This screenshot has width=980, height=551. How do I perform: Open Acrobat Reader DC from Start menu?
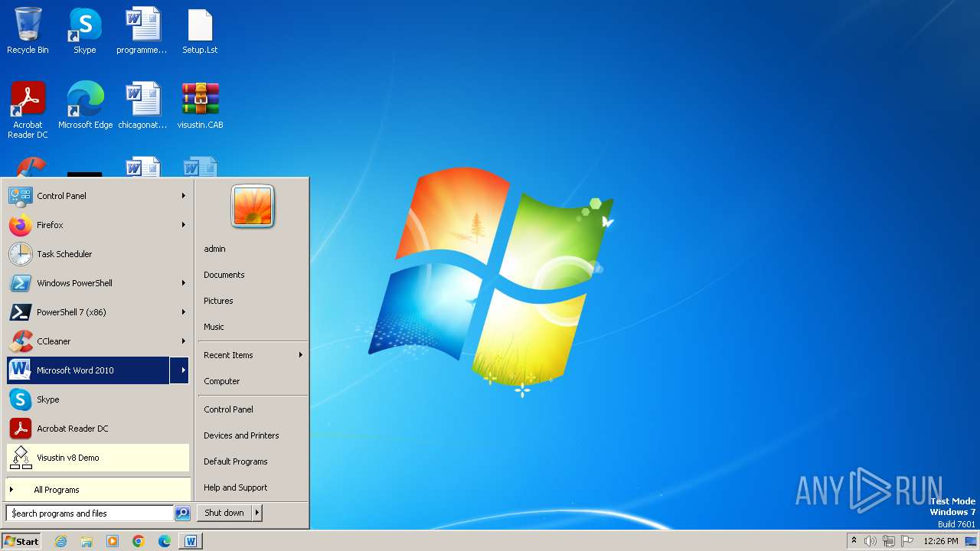[98, 429]
